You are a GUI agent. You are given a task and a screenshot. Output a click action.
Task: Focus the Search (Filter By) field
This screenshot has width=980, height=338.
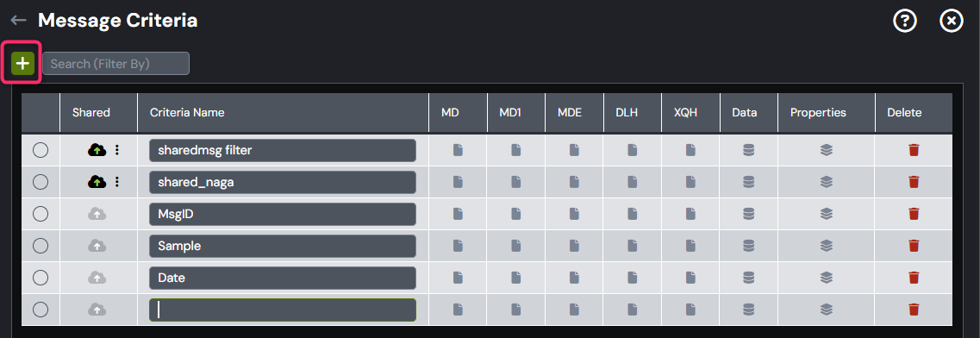click(115, 63)
